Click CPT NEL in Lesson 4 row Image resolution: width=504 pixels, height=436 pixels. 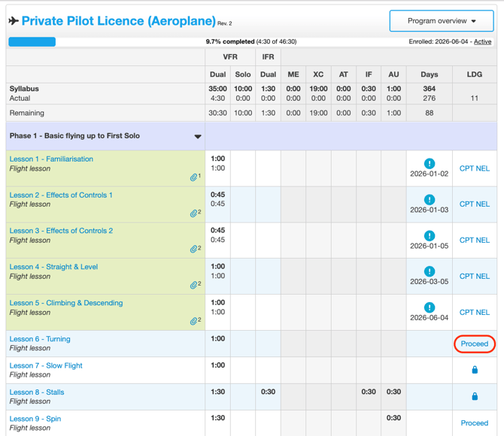click(x=475, y=277)
